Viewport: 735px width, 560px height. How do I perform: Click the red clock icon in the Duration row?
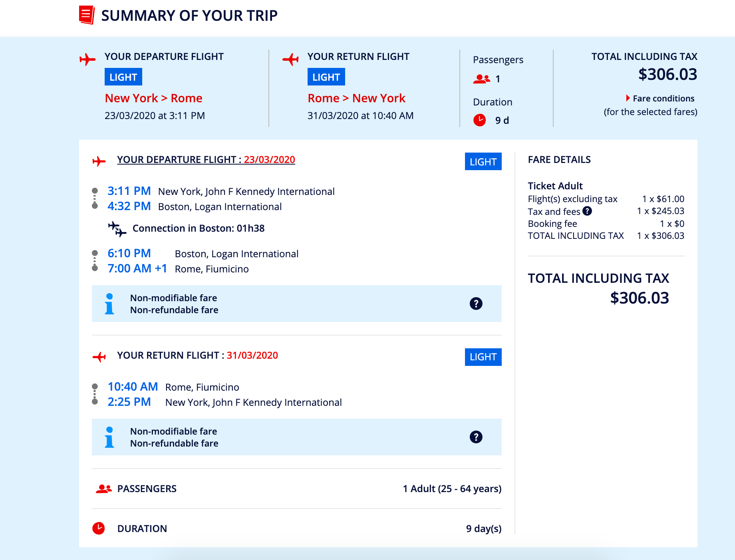pyautogui.click(x=99, y=528)
